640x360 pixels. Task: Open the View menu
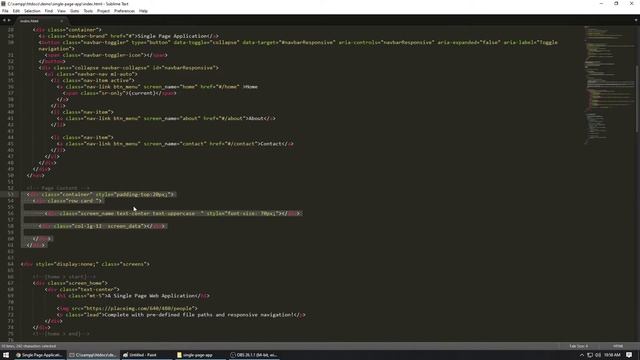click(61, 11)
